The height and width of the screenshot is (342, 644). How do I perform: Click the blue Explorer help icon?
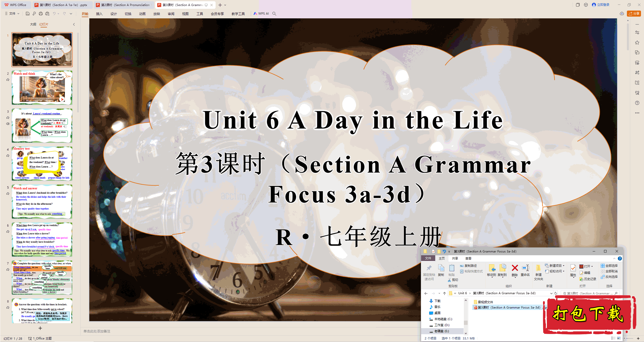(620, 259)
